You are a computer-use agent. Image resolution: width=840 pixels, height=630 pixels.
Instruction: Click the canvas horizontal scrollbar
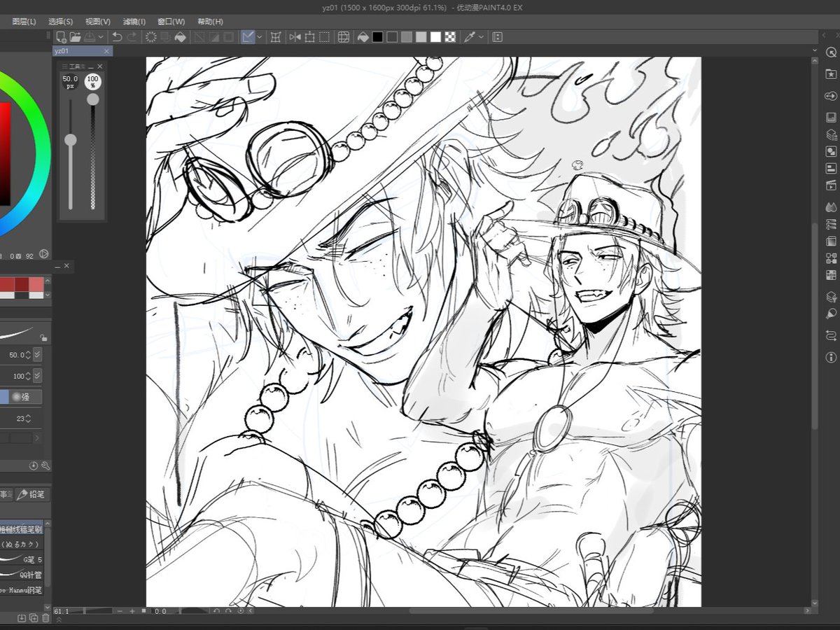pos(531,611)
